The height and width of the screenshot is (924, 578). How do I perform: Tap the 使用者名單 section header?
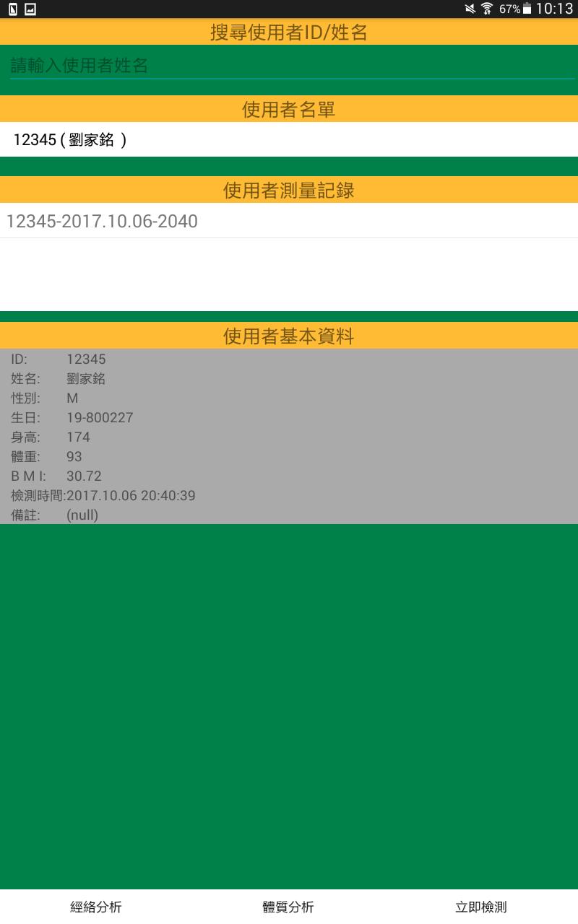tap(289, 110)
